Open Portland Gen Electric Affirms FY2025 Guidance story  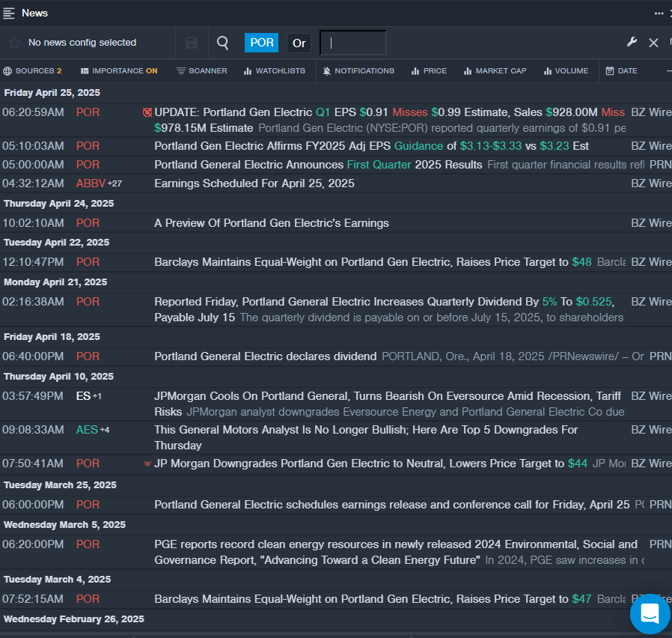pyautogui.click(x=372, y=146)
